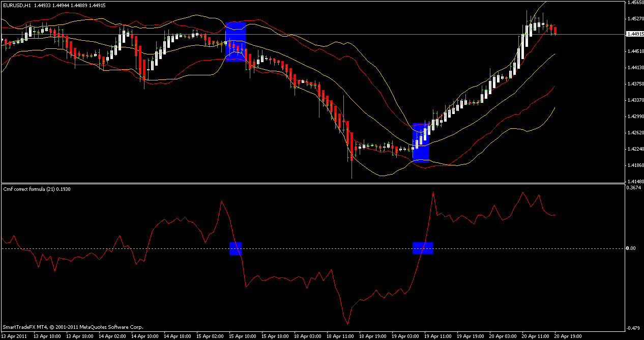Click the 19 Apr 19:00 time label
This screenshot has width=644, height=340.
coord(471,336)
